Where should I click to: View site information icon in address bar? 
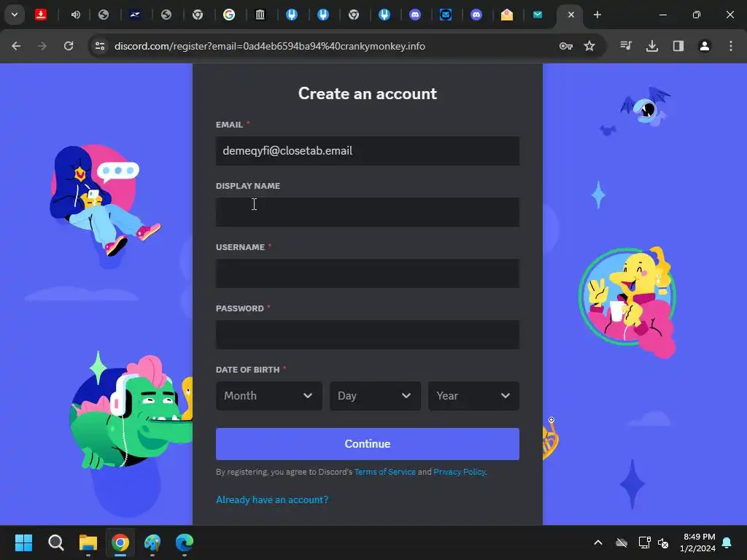point(100,46)
